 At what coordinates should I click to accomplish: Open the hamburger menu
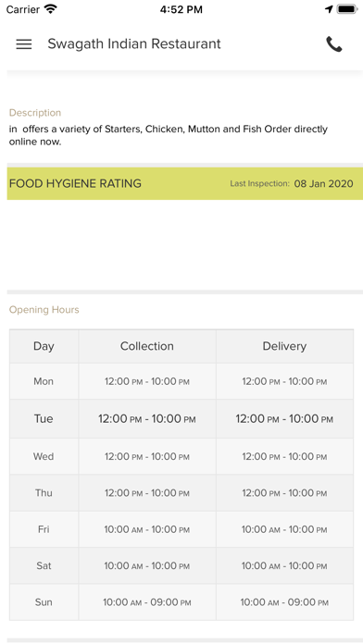[x=24, y=43]
